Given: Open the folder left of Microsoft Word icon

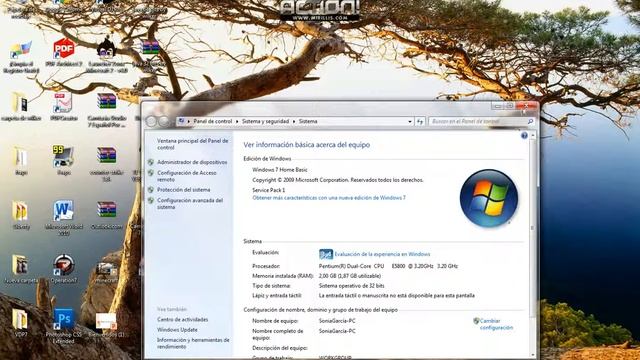Looking at the screenshot, I should click(x=20, y=215).
